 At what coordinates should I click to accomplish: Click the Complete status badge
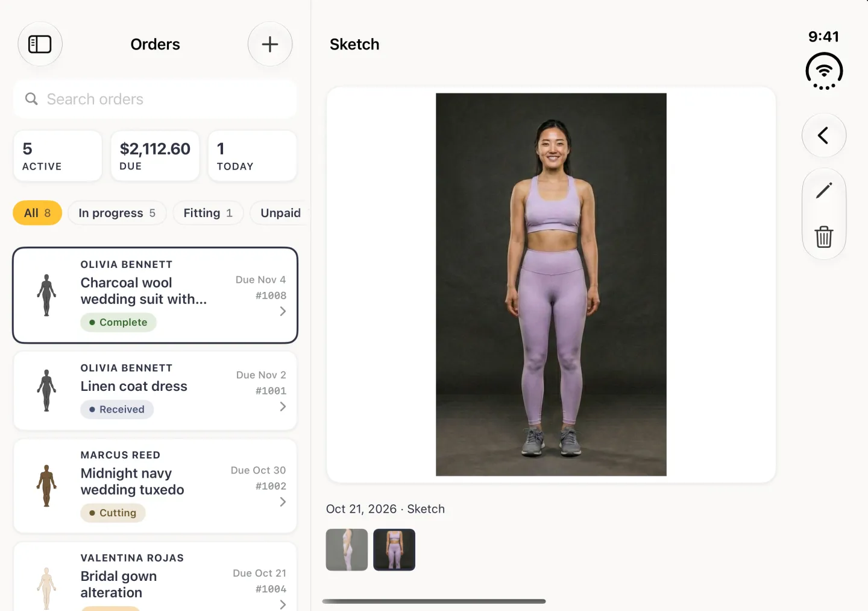click(x=118, y=322)
